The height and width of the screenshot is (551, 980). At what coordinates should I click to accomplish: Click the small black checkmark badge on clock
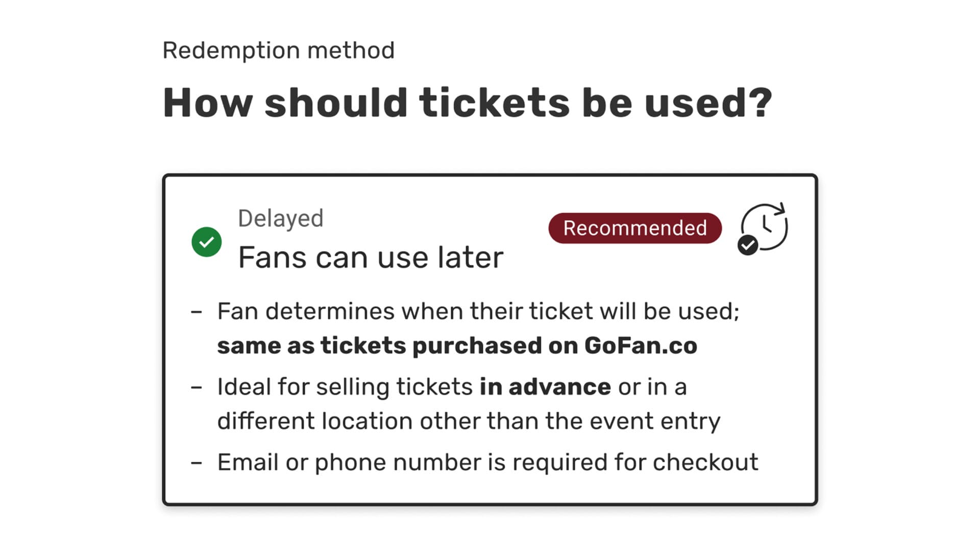point(748,245)
